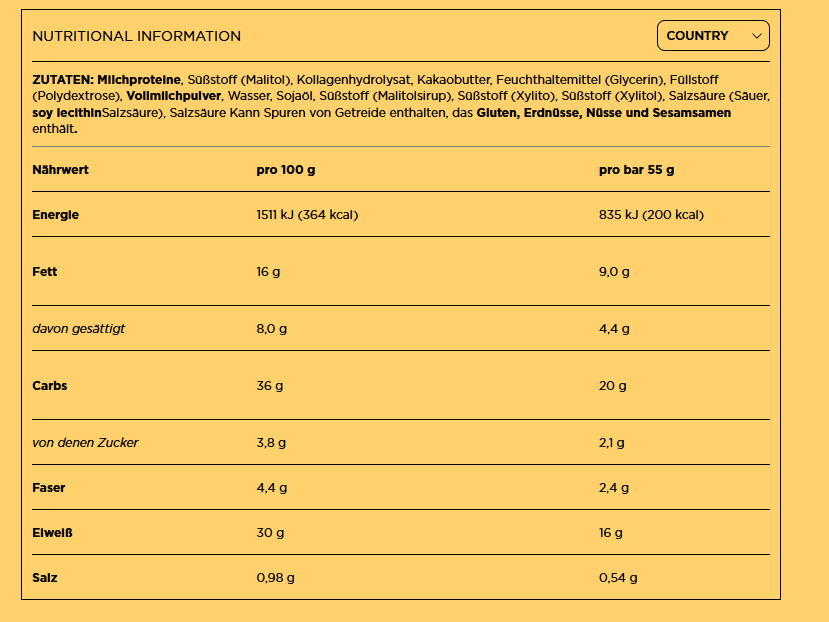Click the 835 kJ (200 kcal) value
The height and width of the screenshot is (622, 829).
651,215
